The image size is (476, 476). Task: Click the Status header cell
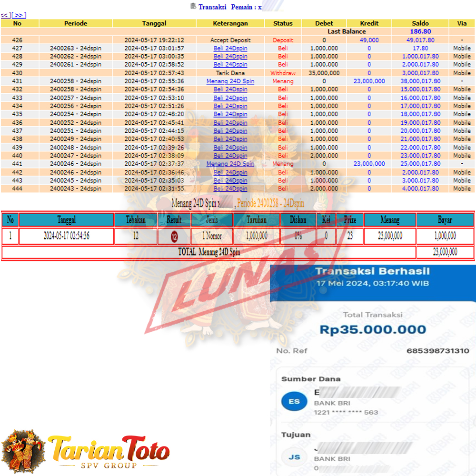284,23
